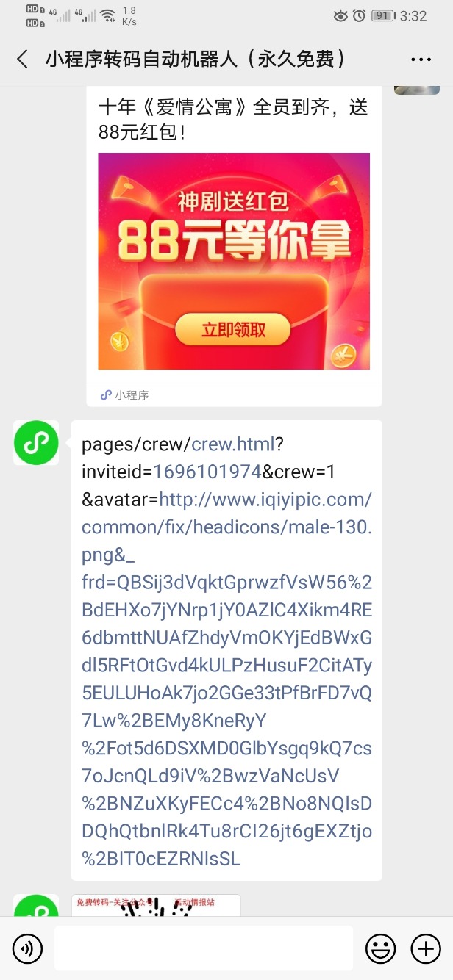Click the 立即领取 button on the banner
Screen dimensions: 453x980
coord(233,330)
